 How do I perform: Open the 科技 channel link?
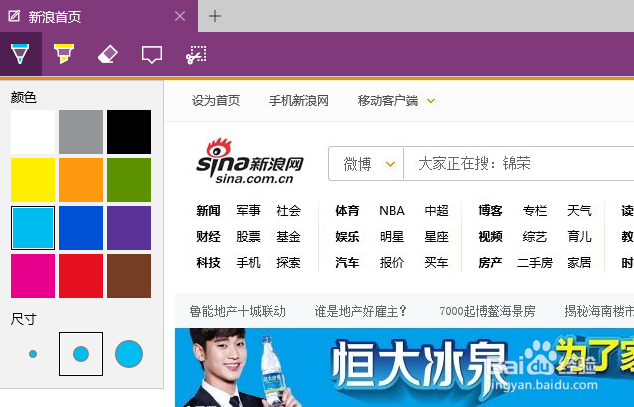(x=208, y=263)
